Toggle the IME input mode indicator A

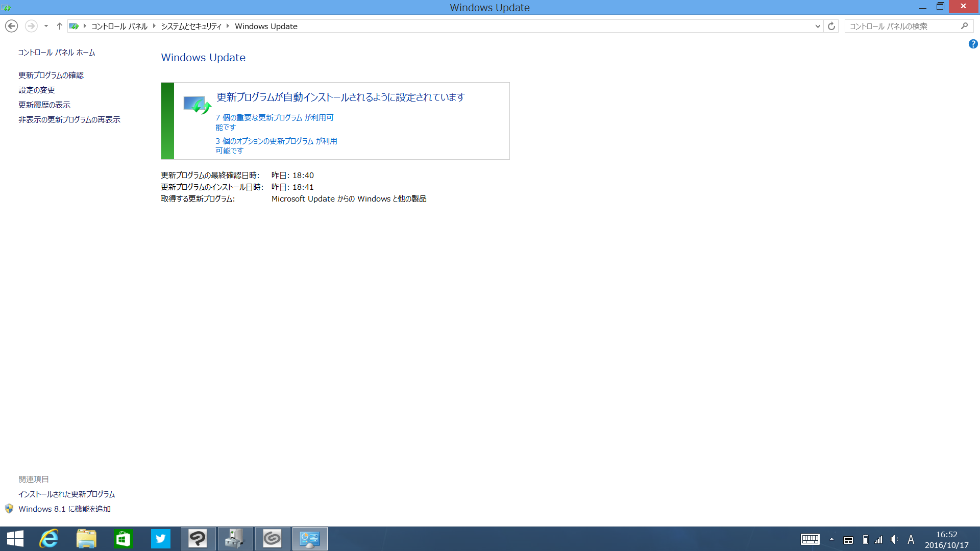(x=911, y=539)
